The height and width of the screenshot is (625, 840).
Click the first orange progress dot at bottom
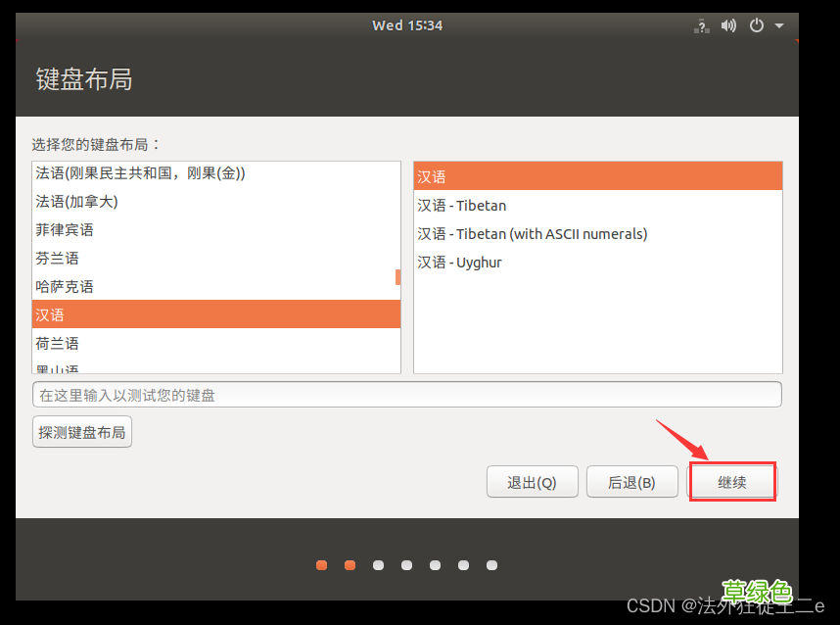tap(321, 565)
